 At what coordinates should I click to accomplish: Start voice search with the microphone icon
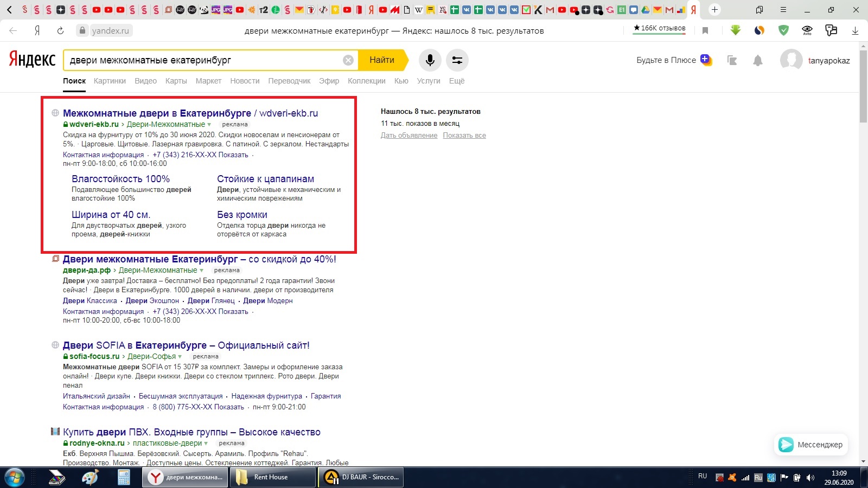(430, 60)
